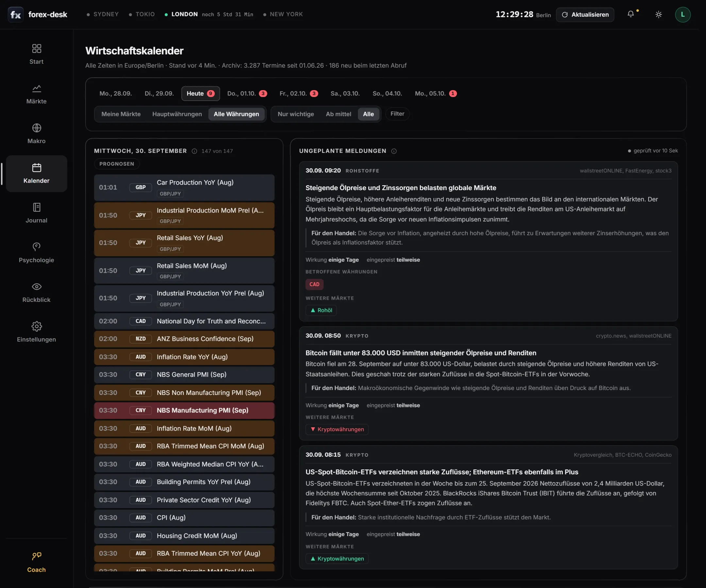Open the notifications bell
The height and width of the screenshot is (588, 706).
point(631,14)
